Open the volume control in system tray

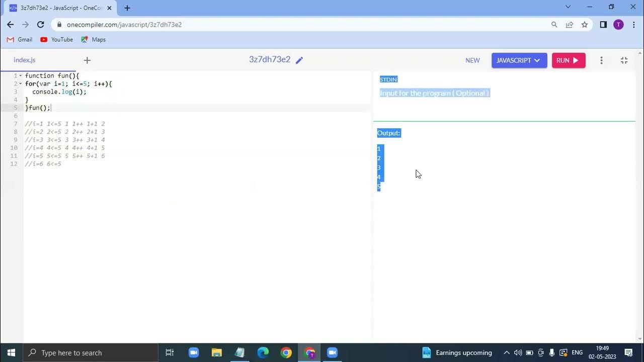click(518, 352)
